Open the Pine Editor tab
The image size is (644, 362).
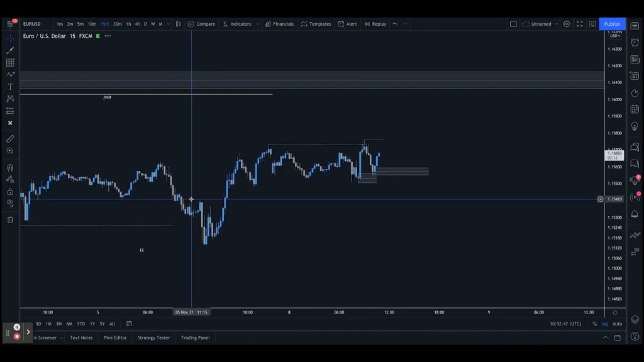tap(115, 337)
